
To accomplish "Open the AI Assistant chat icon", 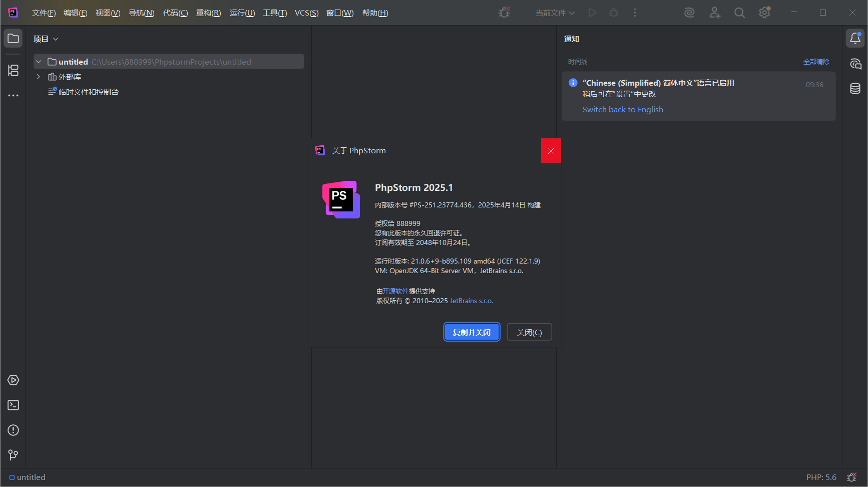I will pyautogui.click(x=855, y=64).
